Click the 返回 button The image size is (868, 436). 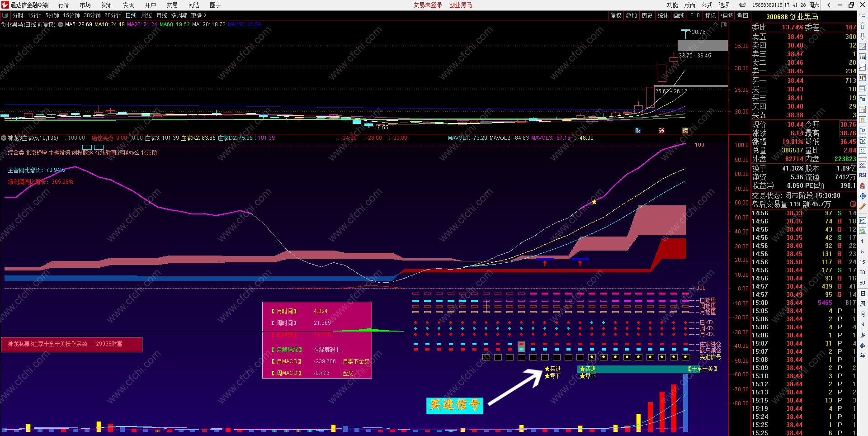click(x=743, y=15)
